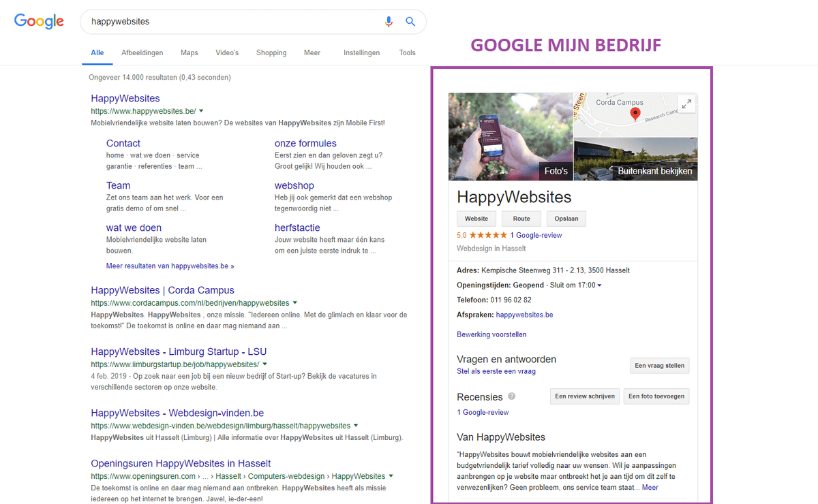Open 1 Google-review link under Recensies
This screenshot has width=818, height=504.
click(483, 412)
